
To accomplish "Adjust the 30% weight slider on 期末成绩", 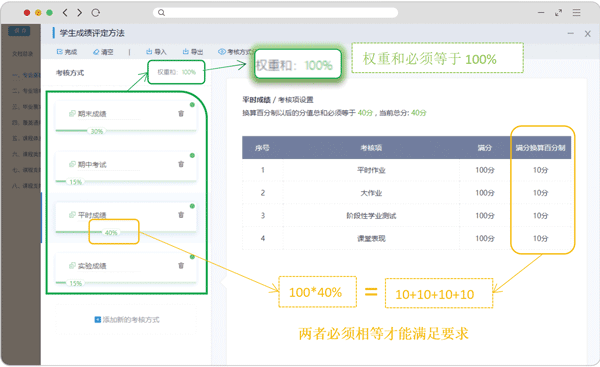I will (96, 131).
